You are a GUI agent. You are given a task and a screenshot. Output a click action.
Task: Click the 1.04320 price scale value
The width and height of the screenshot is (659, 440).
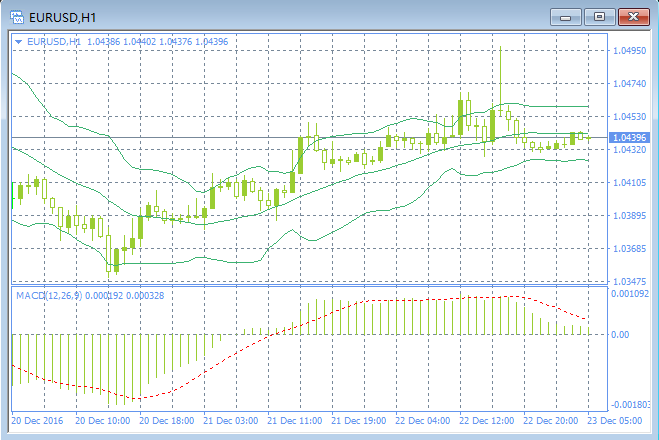pyautogui.click(x=629, y=150)
